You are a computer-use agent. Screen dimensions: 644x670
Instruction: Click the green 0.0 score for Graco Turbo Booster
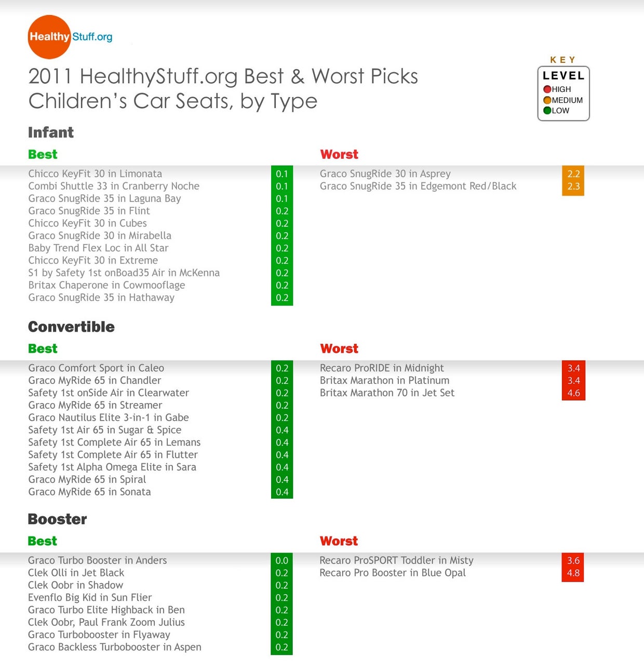[281, 561]
